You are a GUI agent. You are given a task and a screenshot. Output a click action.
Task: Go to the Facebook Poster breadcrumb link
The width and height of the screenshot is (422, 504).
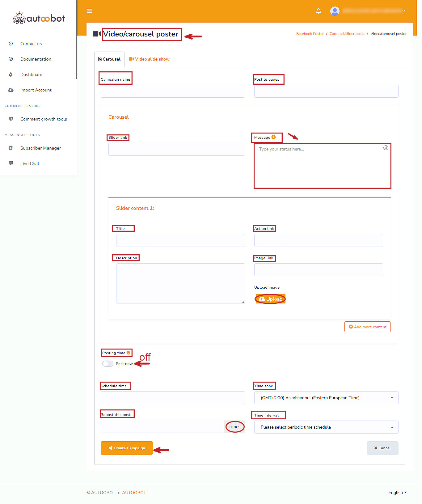point(310,34)
